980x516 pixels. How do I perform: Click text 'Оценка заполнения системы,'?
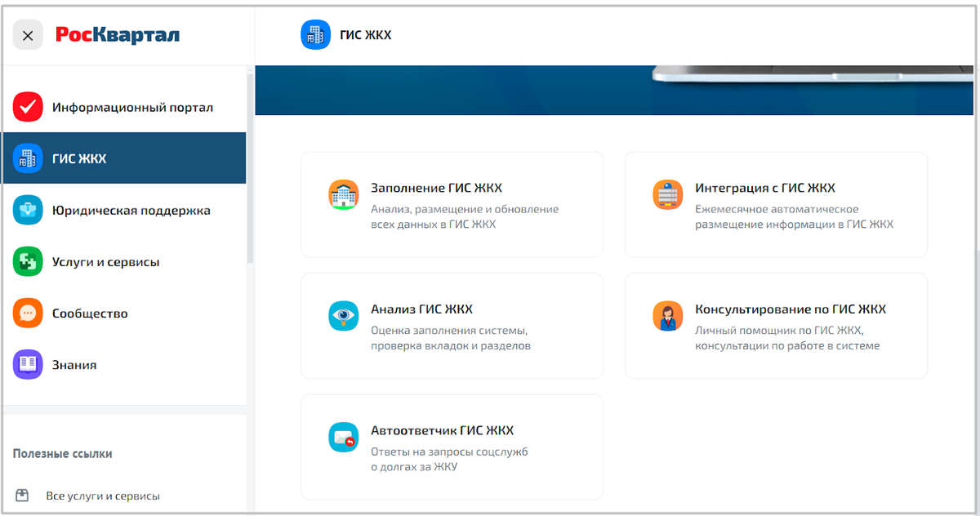click(449, 331)
